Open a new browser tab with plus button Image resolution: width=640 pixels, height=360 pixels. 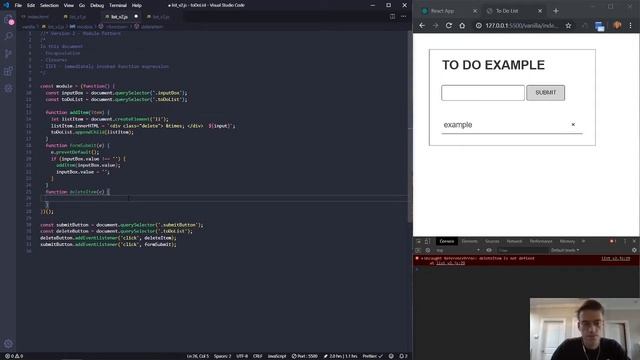point(556,11)
